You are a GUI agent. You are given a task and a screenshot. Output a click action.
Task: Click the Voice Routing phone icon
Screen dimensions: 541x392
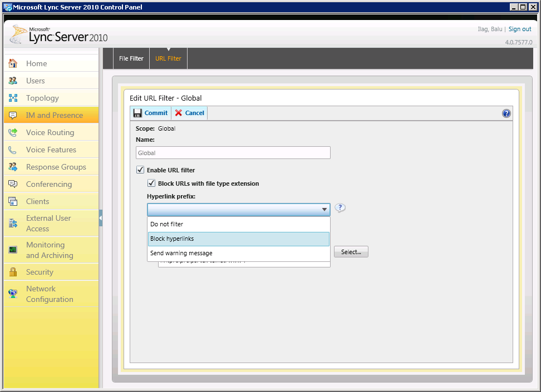click(13, 132)
